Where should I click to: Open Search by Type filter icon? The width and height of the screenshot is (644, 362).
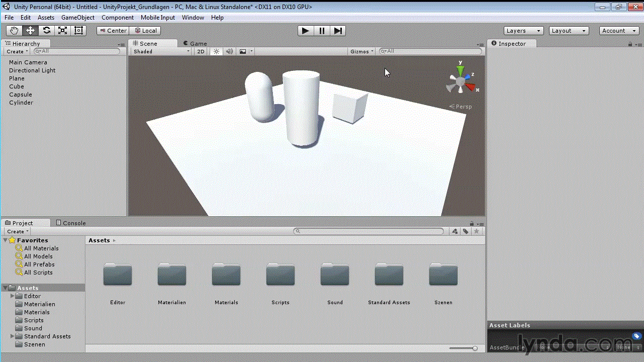pyautogui.click(x=455, y=231)
